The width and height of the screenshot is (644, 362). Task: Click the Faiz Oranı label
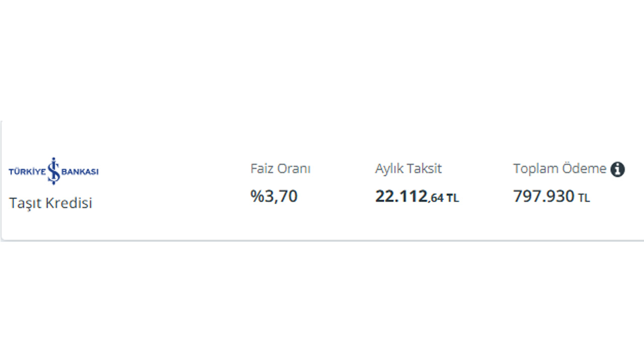[x=280, y=169]
